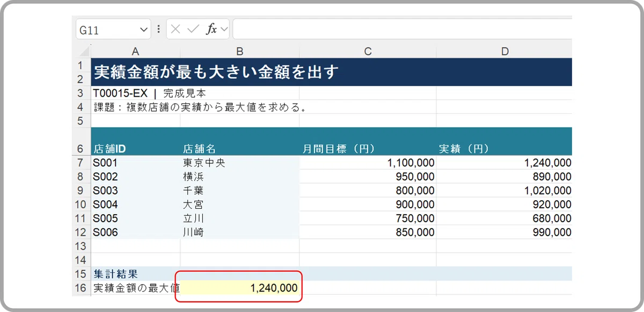644x312 pixels.
Task: Click the 集計結果 section cell
Action: (x=135, y=274)
